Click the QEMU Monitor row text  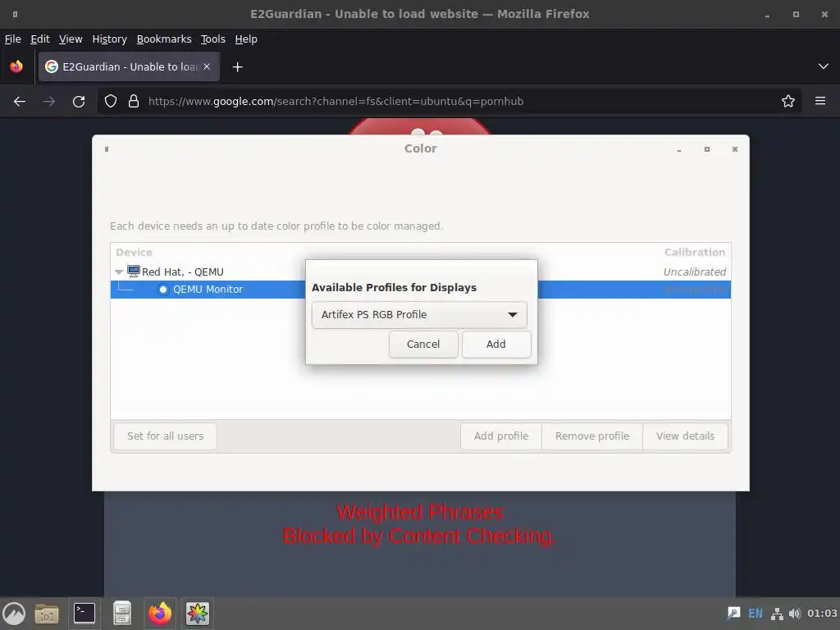[208, 290]
